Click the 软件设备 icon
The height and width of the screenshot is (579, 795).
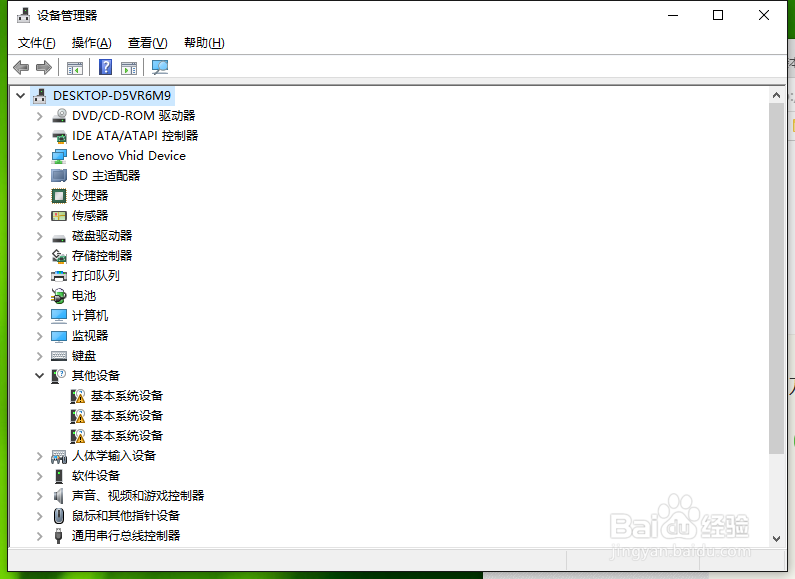pos(59,476)
